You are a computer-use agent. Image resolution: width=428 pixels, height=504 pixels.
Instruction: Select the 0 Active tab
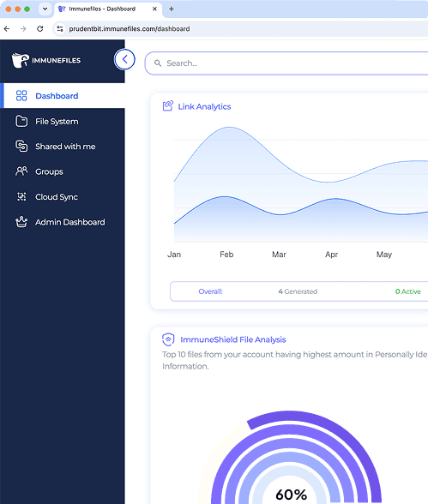click(407, 291)
